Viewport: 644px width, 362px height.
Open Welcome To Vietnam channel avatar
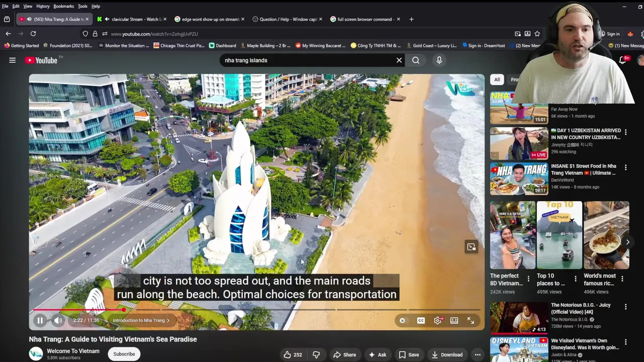[36, 354]
